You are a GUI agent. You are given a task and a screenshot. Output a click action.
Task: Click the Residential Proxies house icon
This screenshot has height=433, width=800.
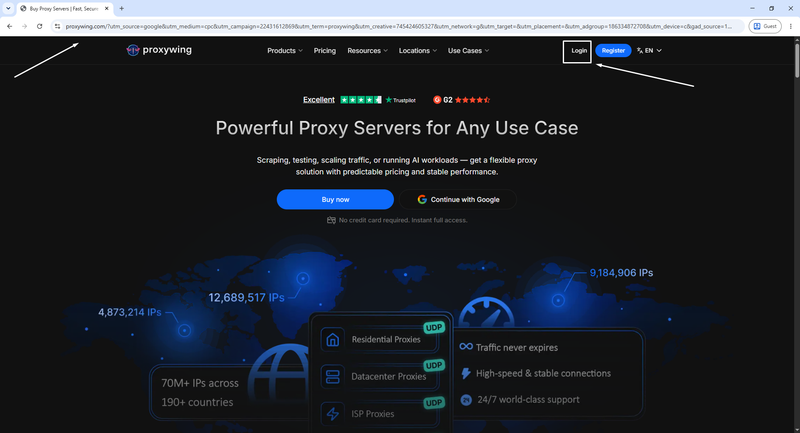click(333, 340)
